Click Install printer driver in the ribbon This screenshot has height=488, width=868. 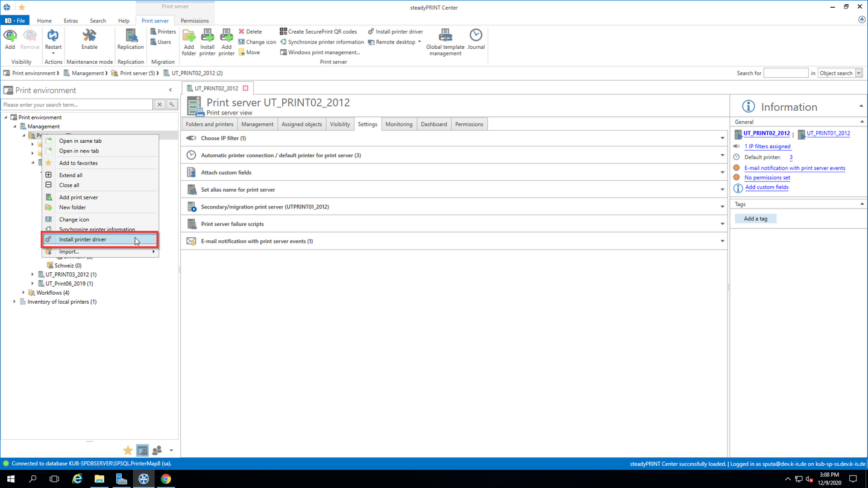[x=395, y=31]
